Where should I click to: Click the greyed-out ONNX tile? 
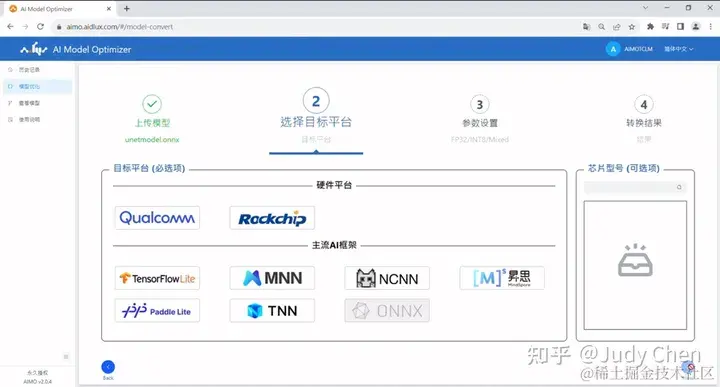tap(387, 311)
